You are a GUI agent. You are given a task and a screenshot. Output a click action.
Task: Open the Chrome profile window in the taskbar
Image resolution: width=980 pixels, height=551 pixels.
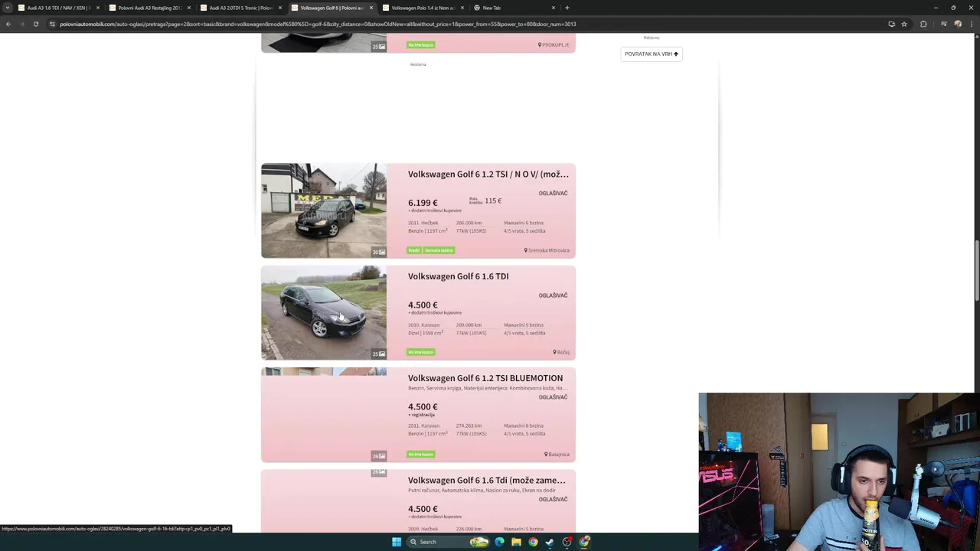585,542
